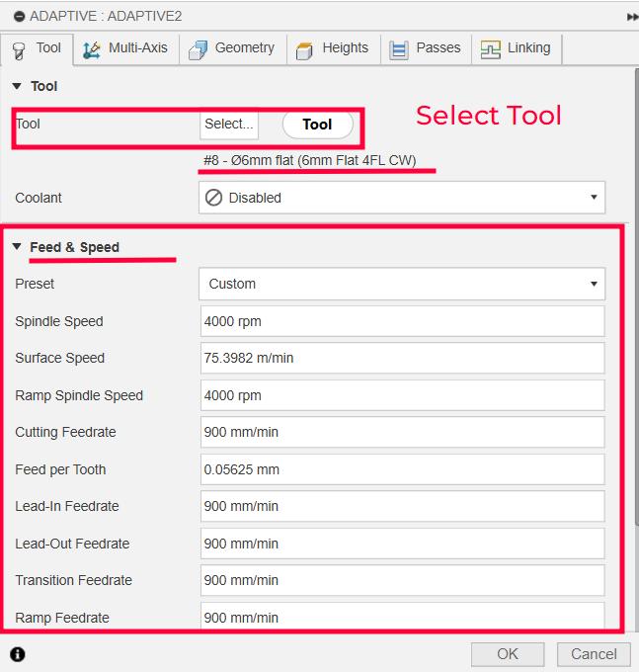The height and width of the screenshot is (672, 639).
Task: Collapse the Feed & Speed section
Action: (x=17, y=246)
